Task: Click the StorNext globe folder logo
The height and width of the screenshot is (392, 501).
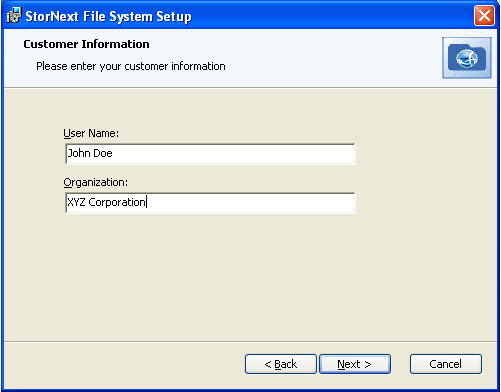Action: point(467,58)
